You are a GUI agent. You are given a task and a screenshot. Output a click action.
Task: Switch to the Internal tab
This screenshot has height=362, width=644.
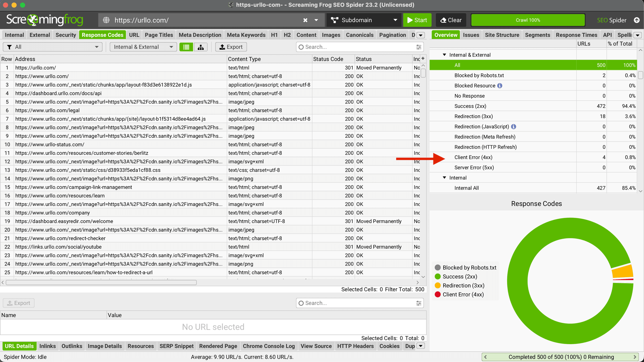(14, 35)
